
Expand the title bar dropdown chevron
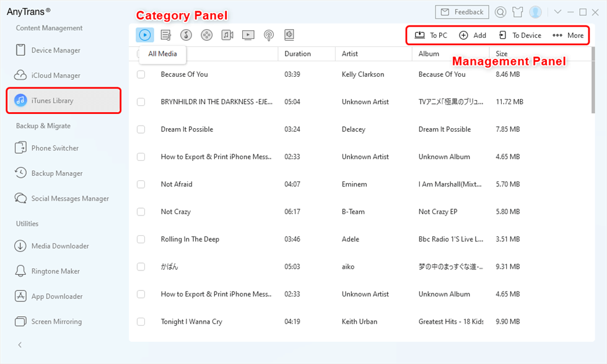click(557, 12)
